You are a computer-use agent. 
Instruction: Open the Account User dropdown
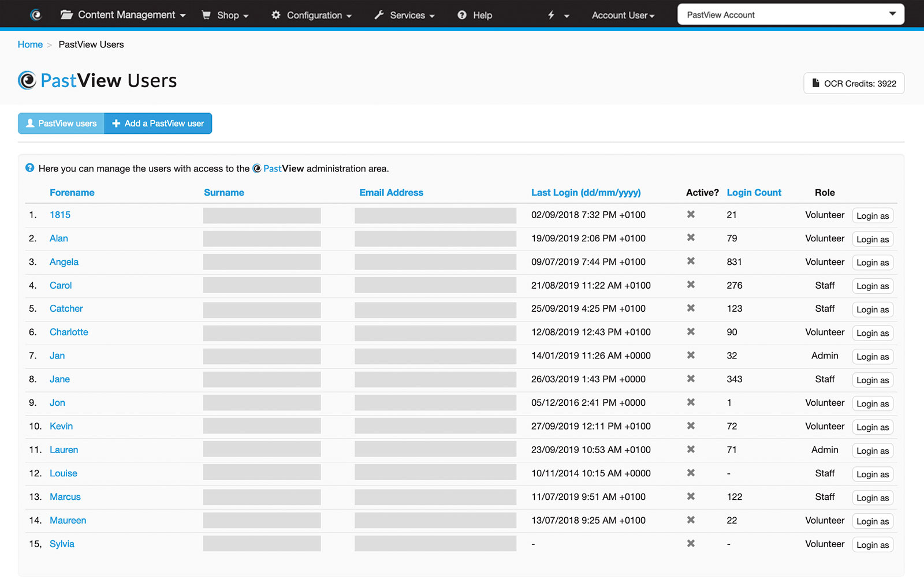[623, 16]
